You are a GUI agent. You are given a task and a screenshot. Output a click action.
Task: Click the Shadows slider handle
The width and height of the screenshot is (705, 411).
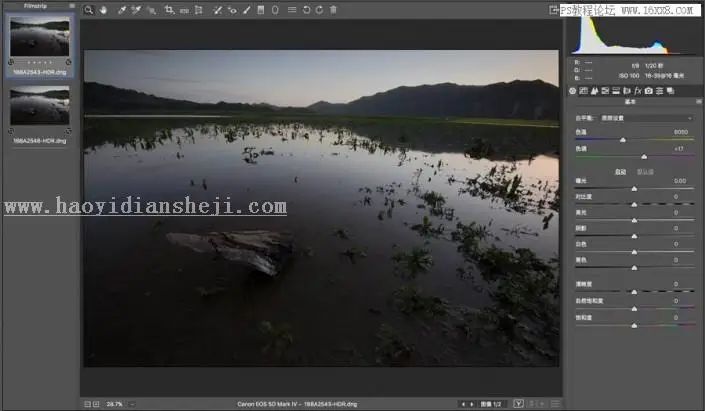click(634, 236)
